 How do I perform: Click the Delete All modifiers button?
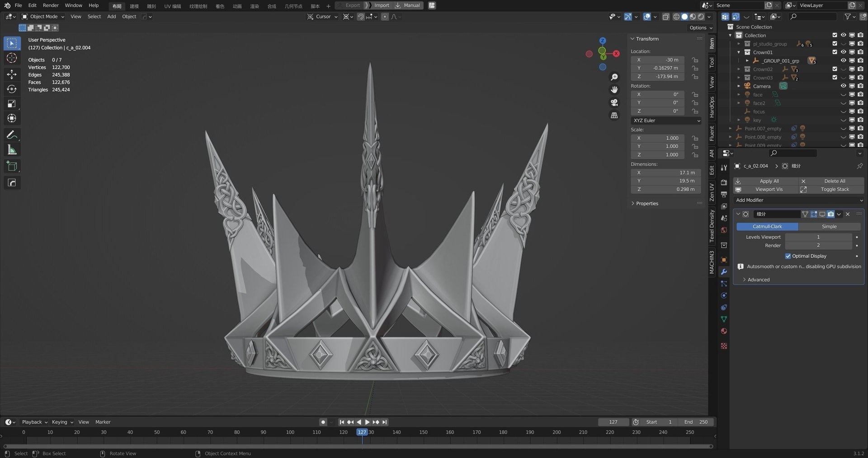tap(831, 181)
